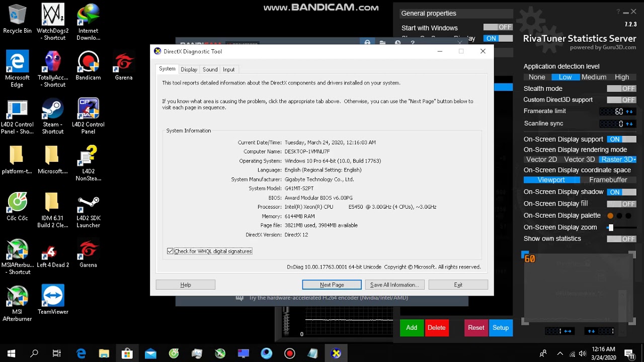Click the Next Page button
Image resolution: width=644 pixels, height=362 pixels.
point(332,285)
